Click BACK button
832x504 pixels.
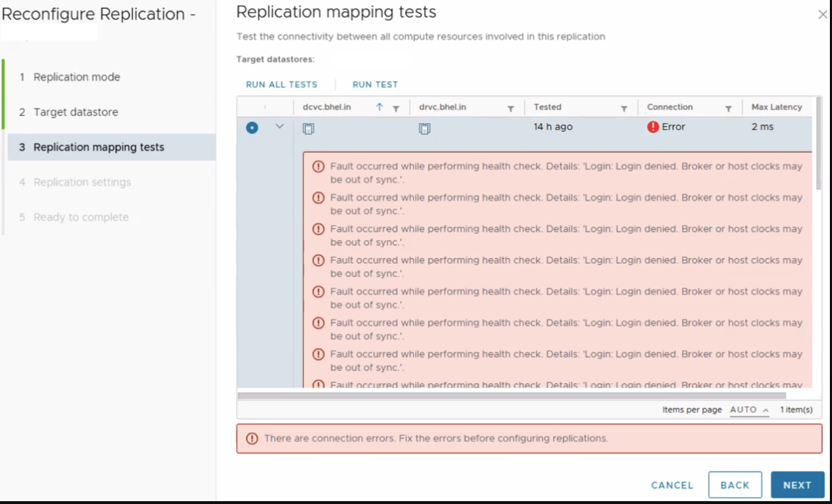click(x=735, y=485)
